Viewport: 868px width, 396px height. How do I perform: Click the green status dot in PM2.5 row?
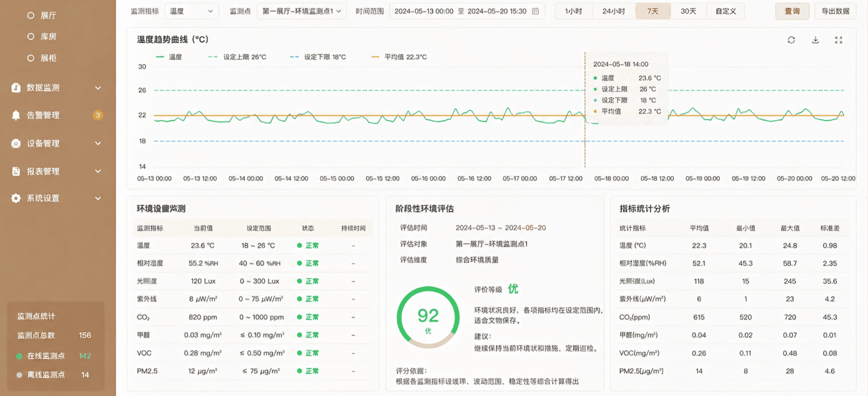click(x=299, y=371)
